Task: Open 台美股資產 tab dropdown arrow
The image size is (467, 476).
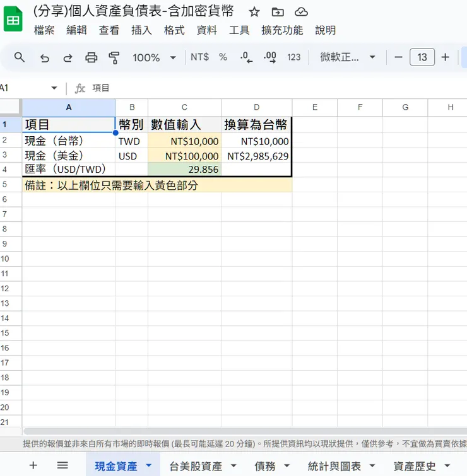Action: pos(233,465)
